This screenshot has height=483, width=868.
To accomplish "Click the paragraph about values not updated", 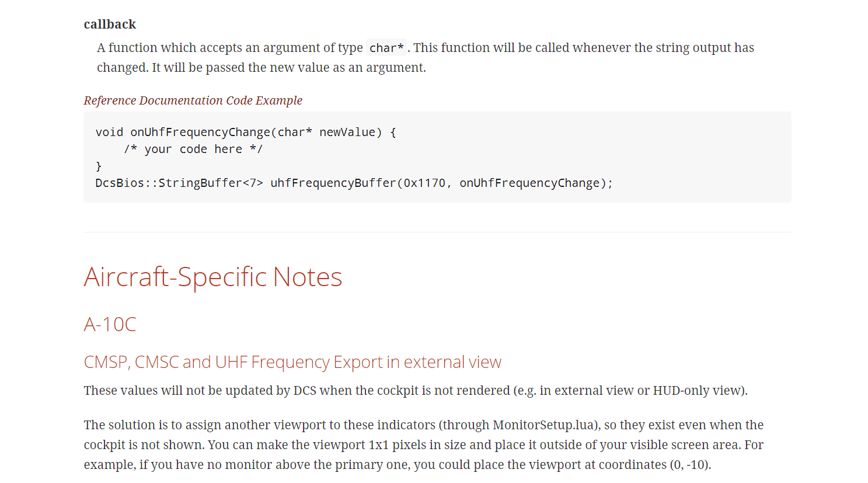I will pos(416,391).
